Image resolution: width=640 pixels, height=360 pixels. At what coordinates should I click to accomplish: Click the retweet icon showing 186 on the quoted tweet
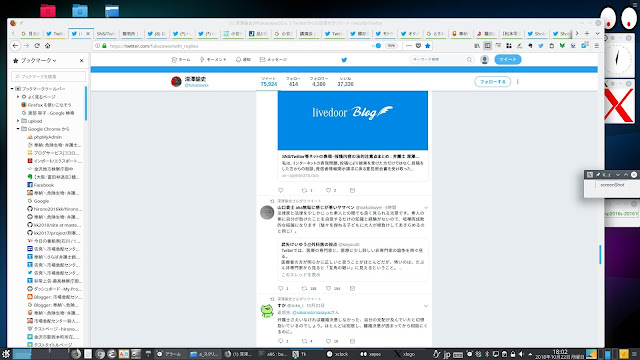(x=304, y=288)
